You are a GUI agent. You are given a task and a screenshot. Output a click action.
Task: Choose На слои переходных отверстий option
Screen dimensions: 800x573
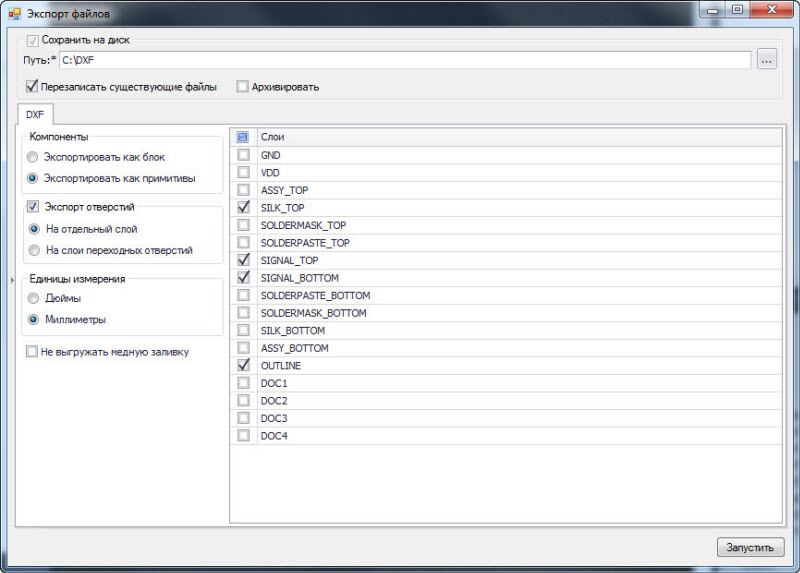click(x=34, y=250)
